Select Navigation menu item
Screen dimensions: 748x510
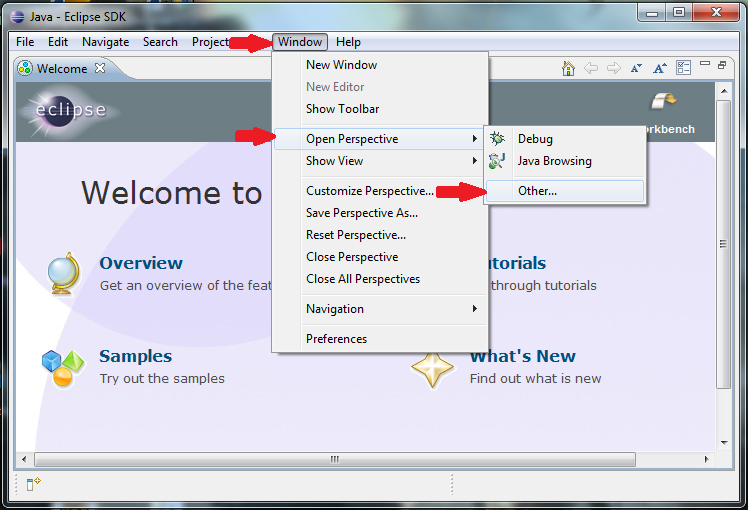coord(381,309)
